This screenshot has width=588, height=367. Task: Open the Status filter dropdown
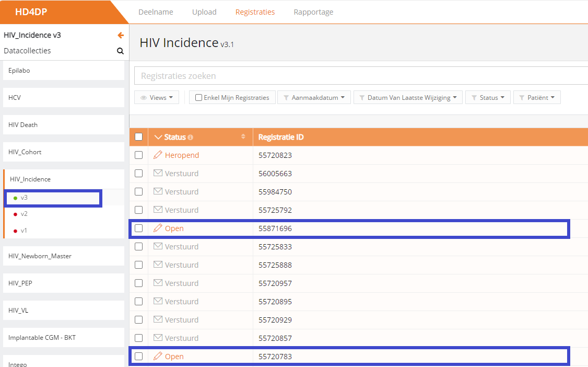488,98
